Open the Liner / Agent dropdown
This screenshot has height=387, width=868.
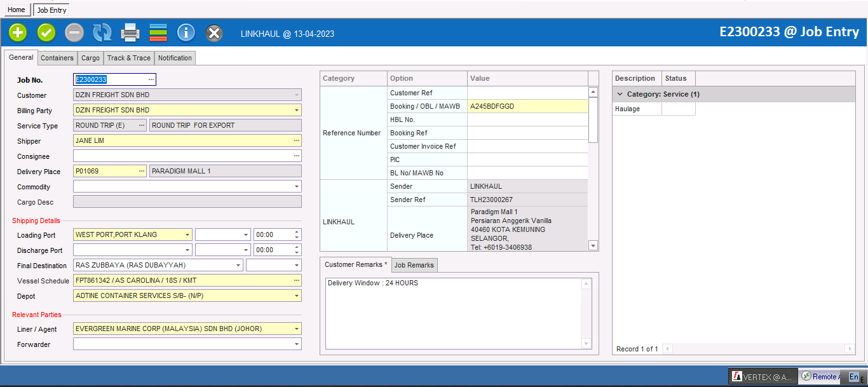point(296,329)
